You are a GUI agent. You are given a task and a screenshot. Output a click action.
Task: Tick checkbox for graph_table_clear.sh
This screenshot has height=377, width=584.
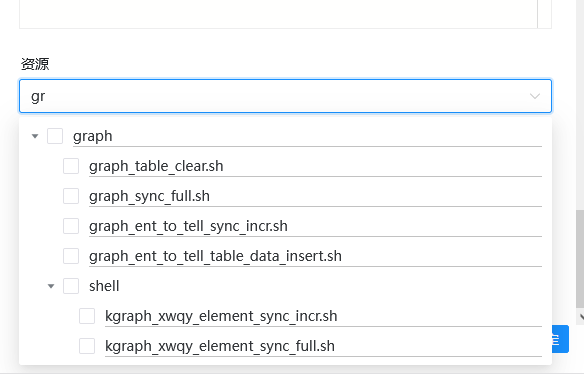coord(71,166)
